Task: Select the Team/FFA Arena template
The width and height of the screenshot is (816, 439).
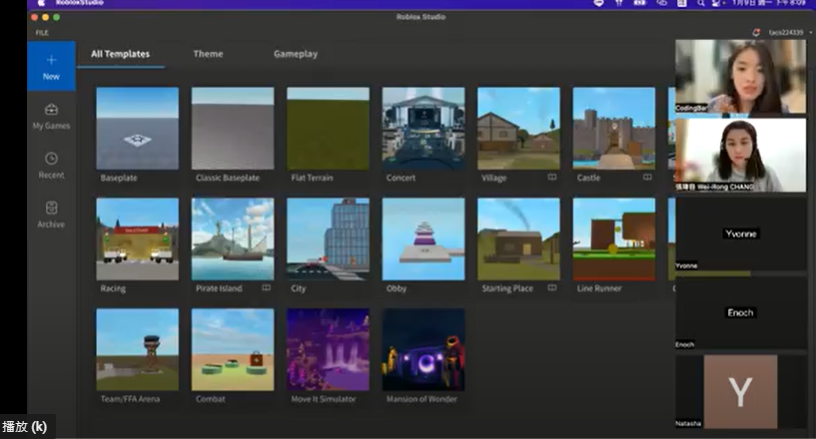Action: tap(137, 350)
